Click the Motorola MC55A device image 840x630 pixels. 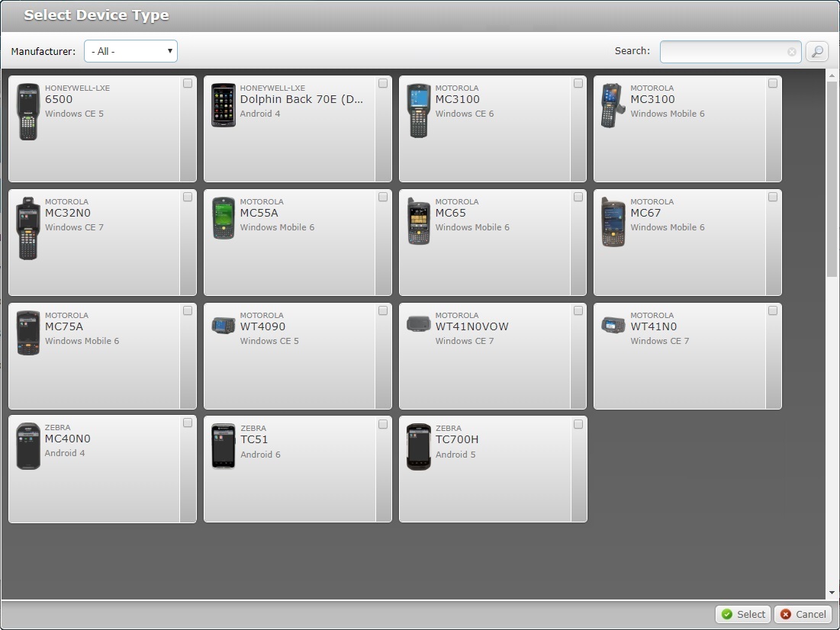224,219
